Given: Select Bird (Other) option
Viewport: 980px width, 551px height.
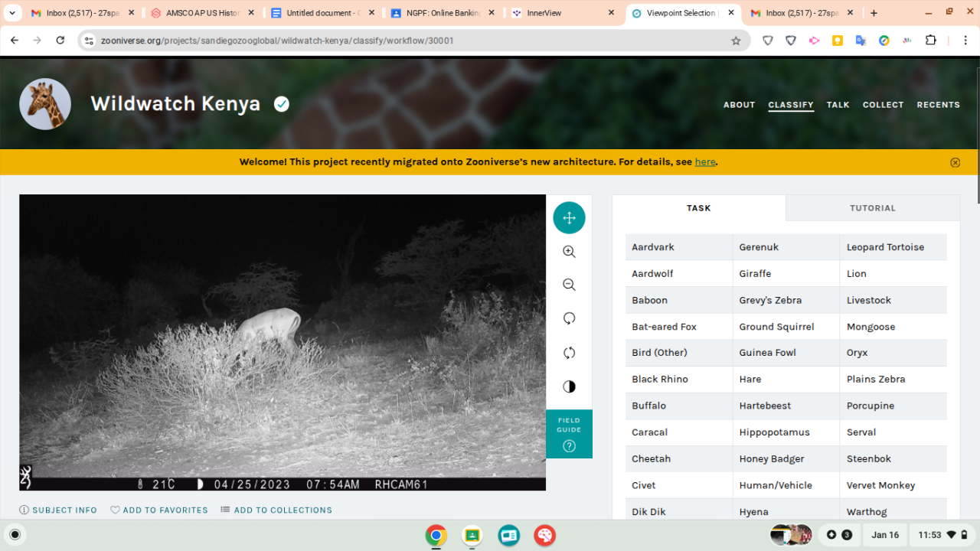Looking at the screenshot, I should pos(679,353).
